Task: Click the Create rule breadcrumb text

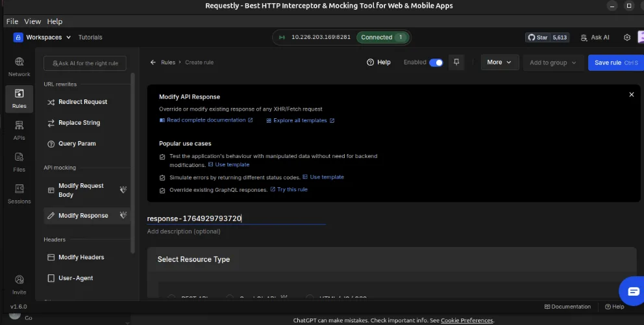Action: (199, 62)
